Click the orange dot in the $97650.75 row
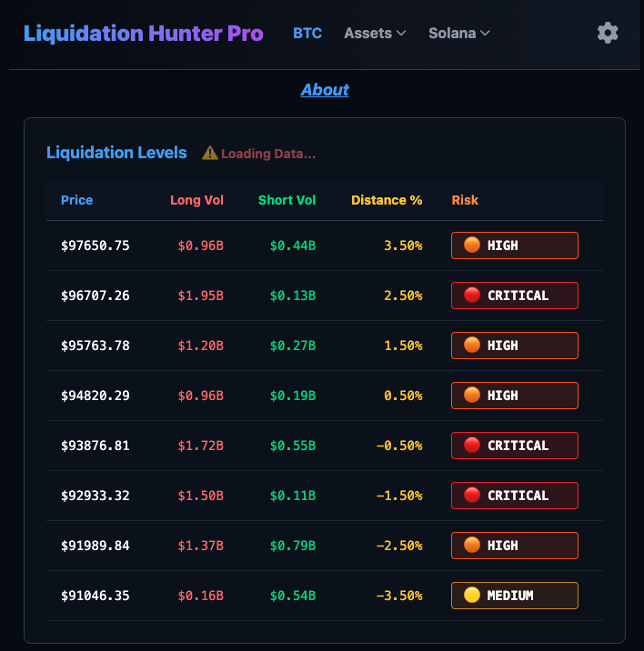Image resolution: width=644 pixels, height=651 pixels. point(472,245)
